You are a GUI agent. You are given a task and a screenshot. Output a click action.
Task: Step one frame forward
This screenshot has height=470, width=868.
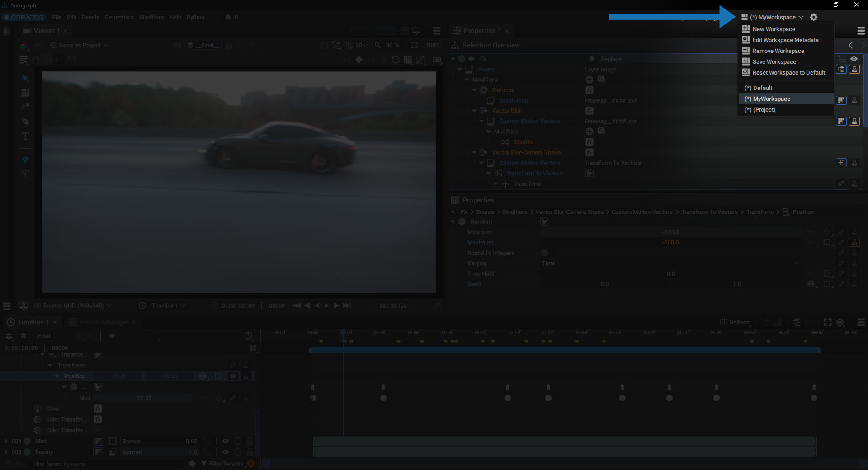point(336,305)
